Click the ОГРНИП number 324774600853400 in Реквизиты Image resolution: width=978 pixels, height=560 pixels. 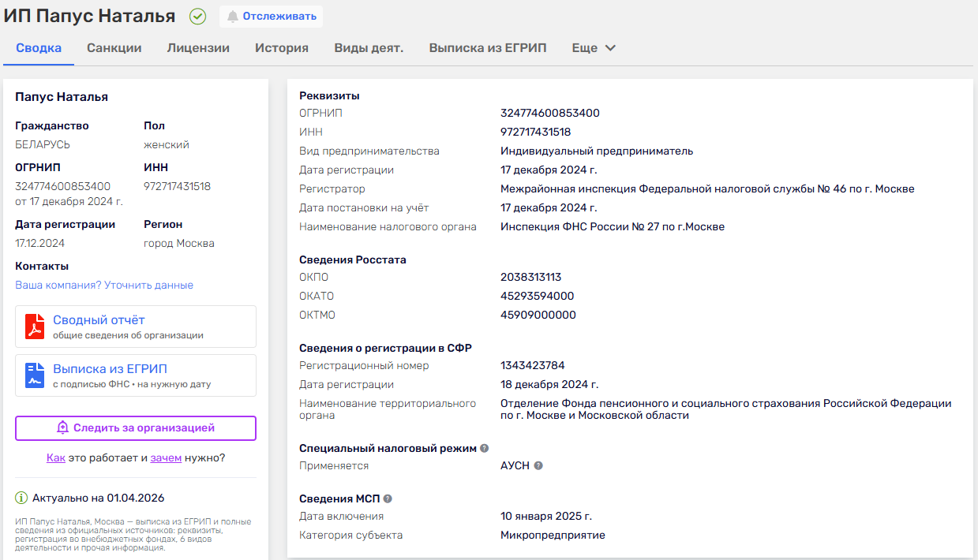coord(550,113)
